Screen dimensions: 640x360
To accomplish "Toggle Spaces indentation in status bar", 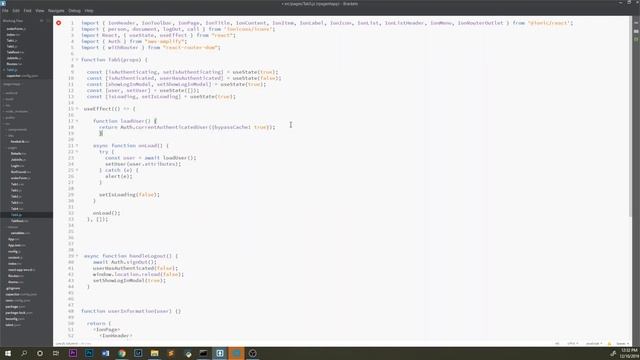I will 622,344.
